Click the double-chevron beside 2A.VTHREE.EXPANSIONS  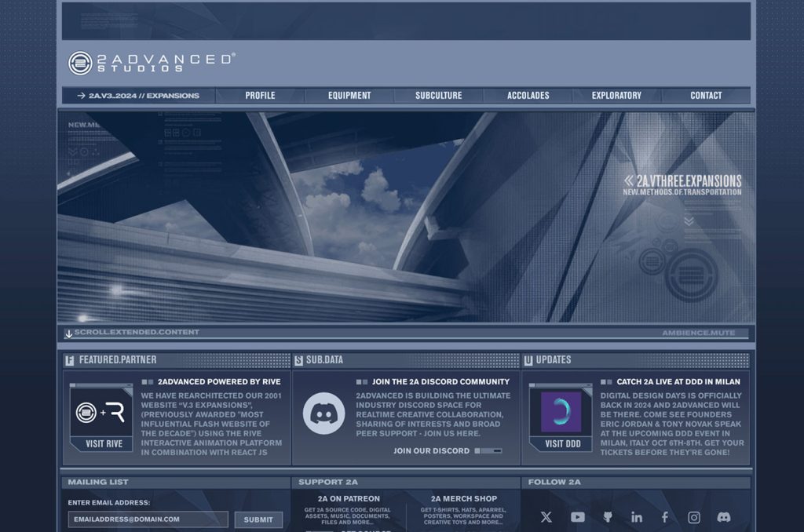pos(628,180)
